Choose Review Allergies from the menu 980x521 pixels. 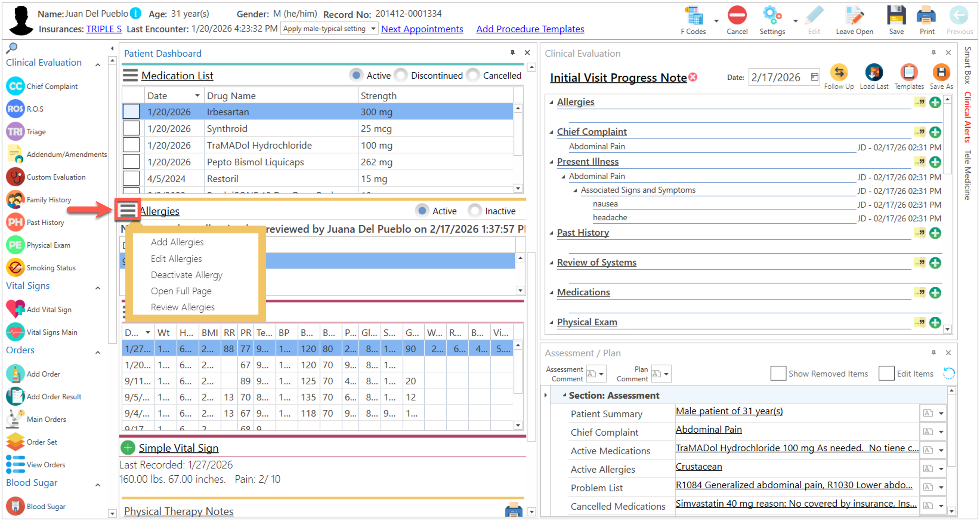[183, 307]
